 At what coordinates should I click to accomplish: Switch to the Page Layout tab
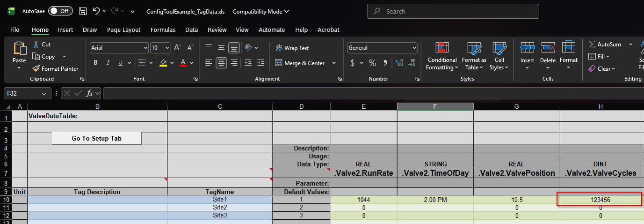tap(123, 30)
